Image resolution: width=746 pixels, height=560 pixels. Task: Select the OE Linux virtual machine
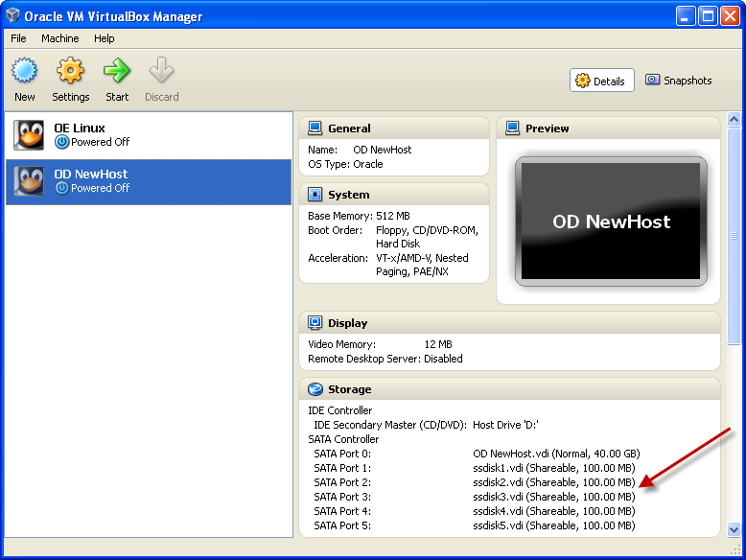[x=149, y=135]
